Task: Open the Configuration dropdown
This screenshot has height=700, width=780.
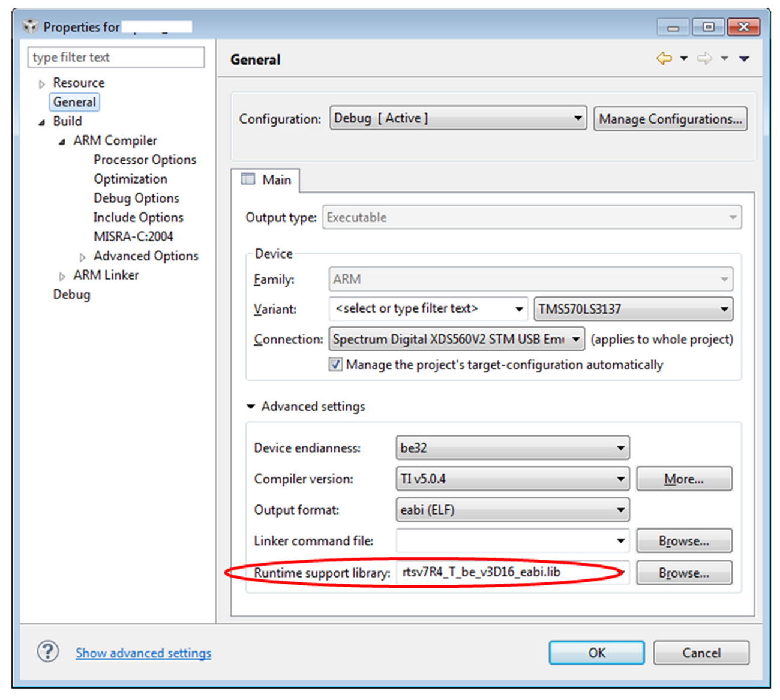Action: 578,118
